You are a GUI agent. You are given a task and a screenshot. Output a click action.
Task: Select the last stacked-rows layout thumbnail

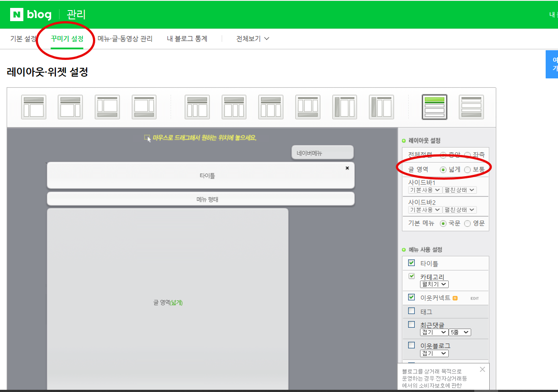point(471,107)
